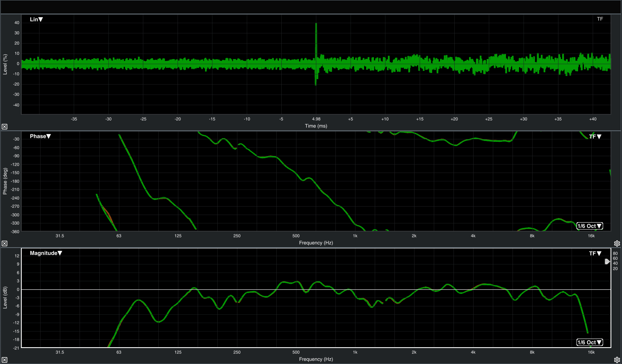Click TF label in impulse response plot

click(600, 19)
